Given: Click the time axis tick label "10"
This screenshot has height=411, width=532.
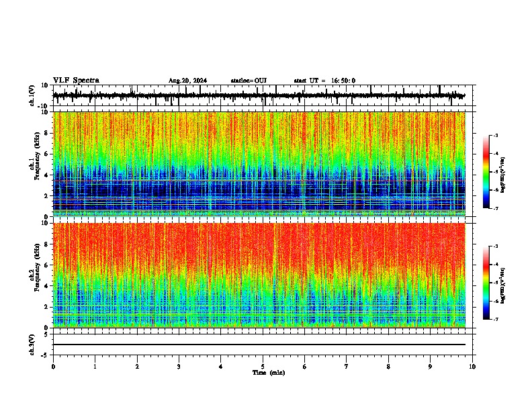Looking at the screenshot, I should click(x=472, y=367).
